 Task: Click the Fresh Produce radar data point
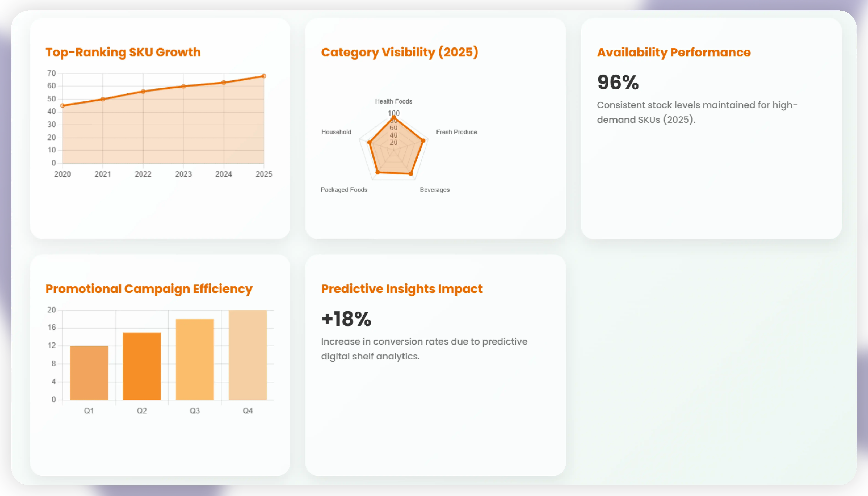point(423,140)
